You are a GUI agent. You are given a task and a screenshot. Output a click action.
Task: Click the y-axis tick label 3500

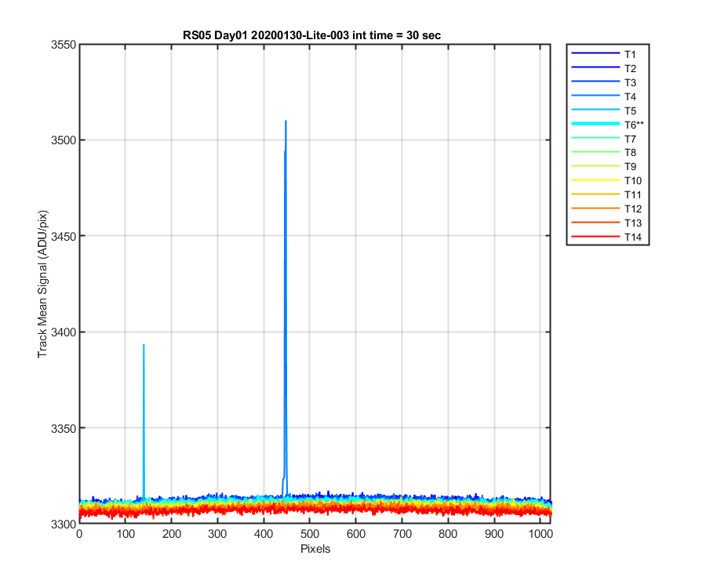point(64,140)
